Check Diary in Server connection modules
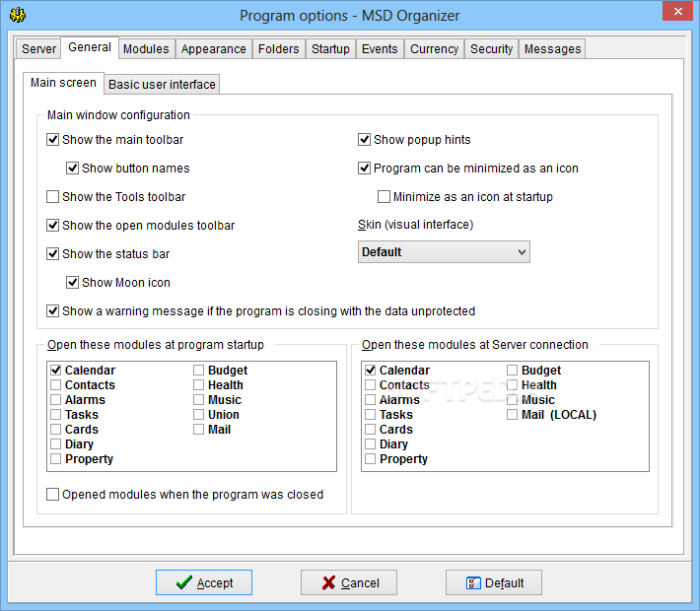 coord(370,443)
